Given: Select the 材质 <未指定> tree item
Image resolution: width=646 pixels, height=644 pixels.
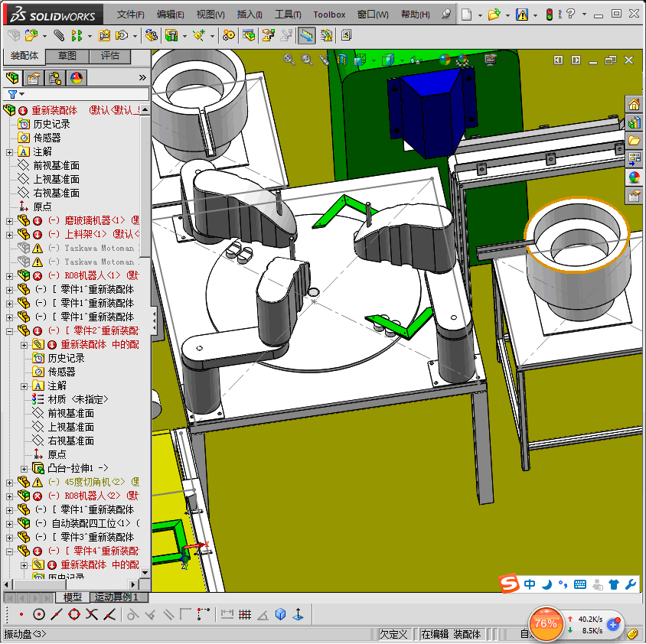Looking at the screenshot, I should click(78, 399).
